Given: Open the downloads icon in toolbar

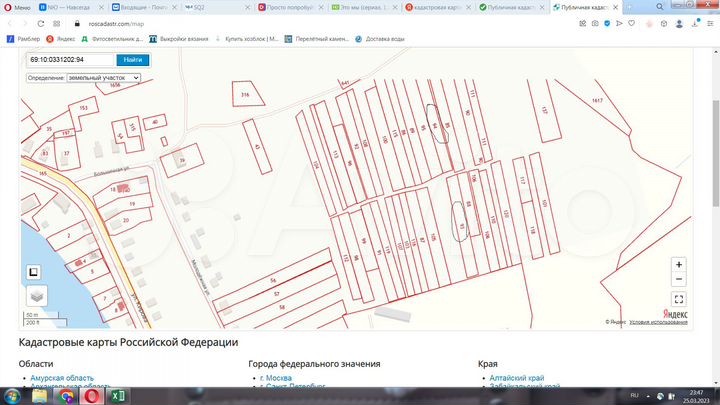Looking at the screenshot, I should [695, 23].
